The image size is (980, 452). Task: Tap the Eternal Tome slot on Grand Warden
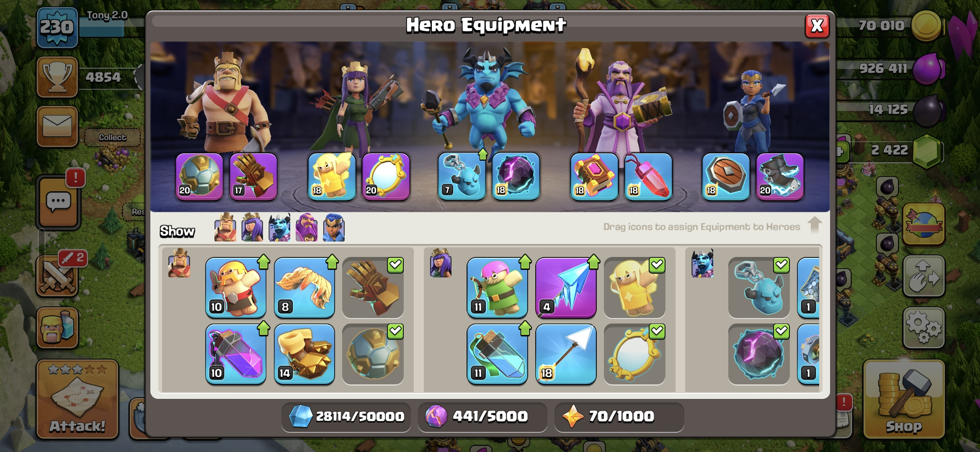point(594,177)
